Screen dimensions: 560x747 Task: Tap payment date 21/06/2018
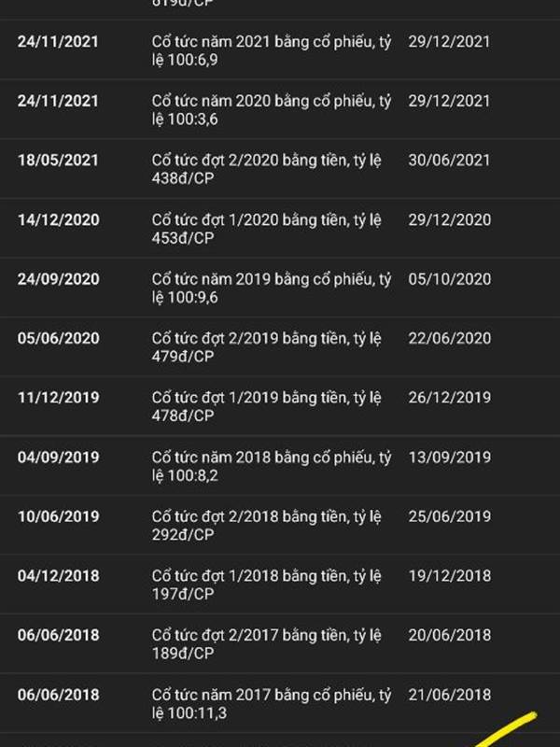449,695
